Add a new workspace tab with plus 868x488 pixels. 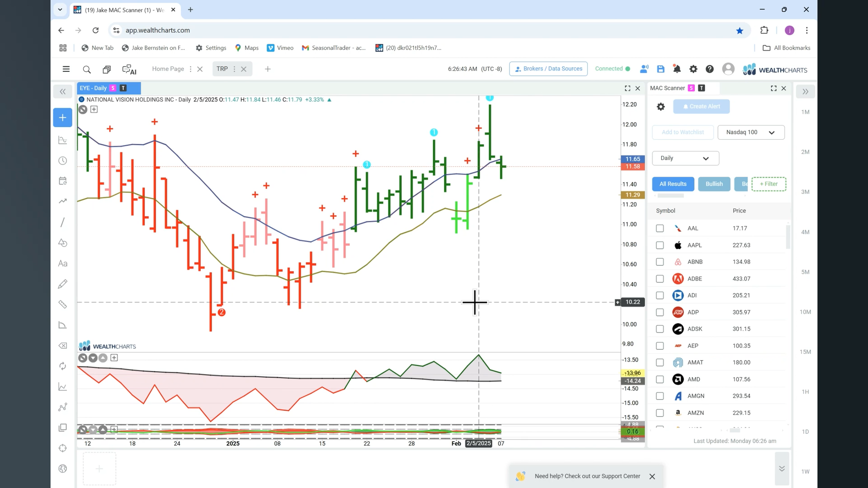[268, 69]
